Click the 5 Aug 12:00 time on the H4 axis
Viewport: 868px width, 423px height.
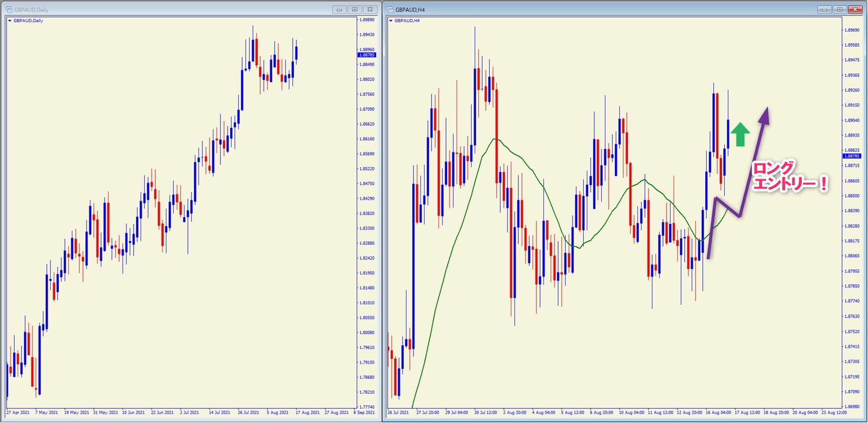click(x=573, y=412)
